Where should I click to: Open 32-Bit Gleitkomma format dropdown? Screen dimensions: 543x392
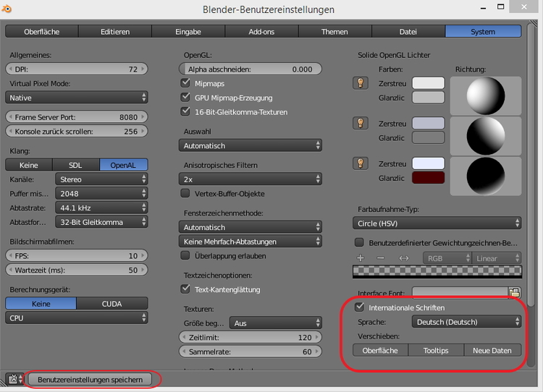101,222
